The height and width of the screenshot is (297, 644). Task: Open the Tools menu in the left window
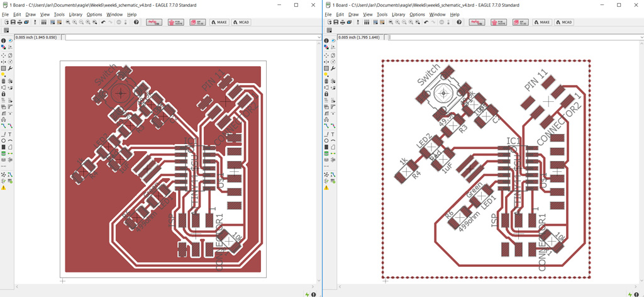[59, 14]
